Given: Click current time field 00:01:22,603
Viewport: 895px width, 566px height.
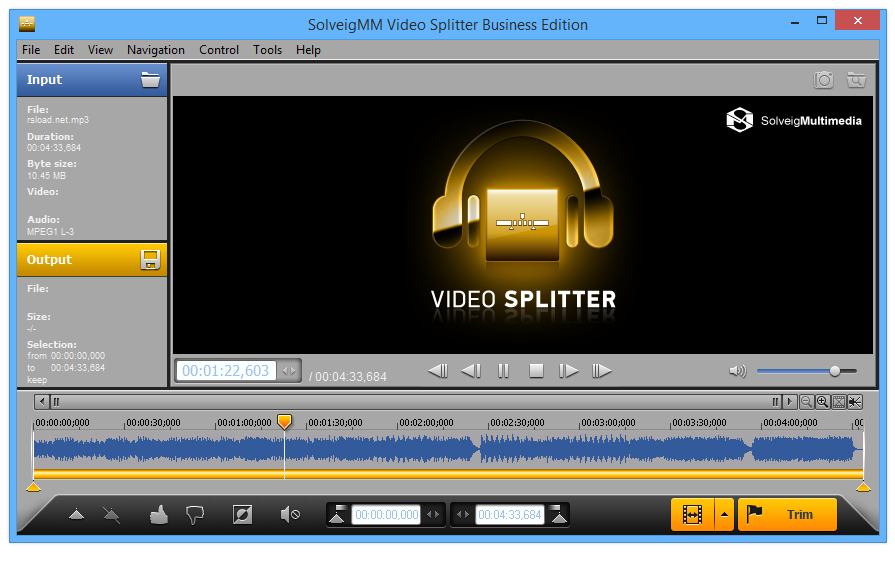Looking at the screenshot, I should point(225,371).
